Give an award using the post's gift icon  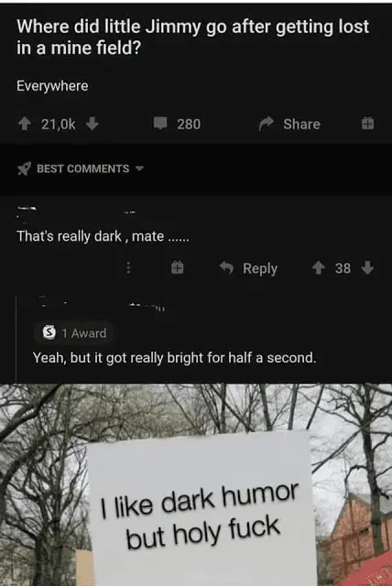coord(367,124)
